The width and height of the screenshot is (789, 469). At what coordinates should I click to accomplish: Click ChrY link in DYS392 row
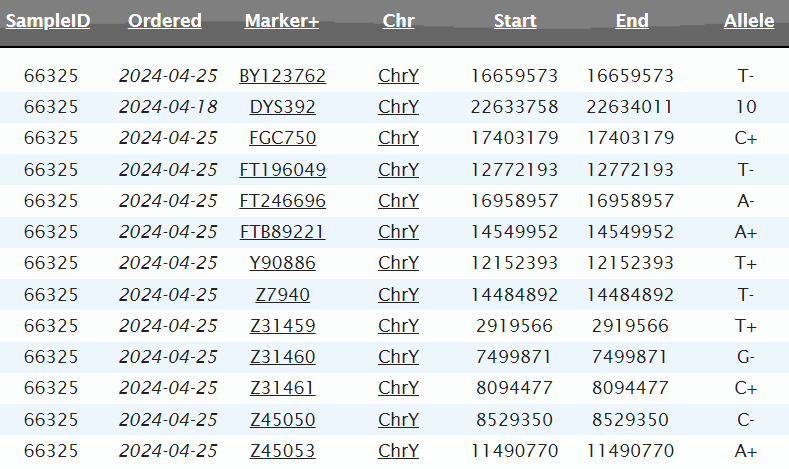click(398, 107)
